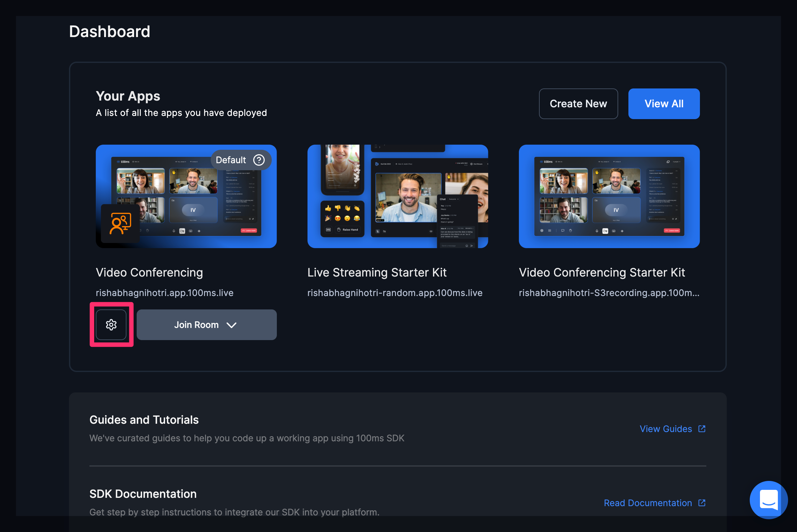797x532 pixels.
Task: Open the chat support bubble
Action: 768,499
